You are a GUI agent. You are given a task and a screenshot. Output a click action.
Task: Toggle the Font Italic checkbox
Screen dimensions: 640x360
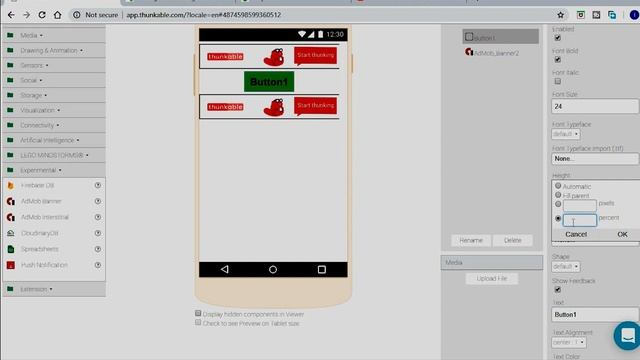(x=558, y=81)
